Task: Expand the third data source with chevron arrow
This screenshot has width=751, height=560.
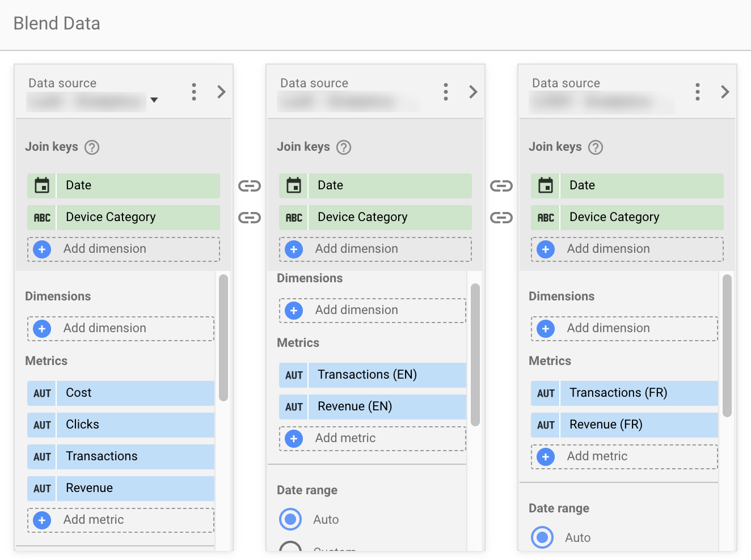Action: pyautogui.click(x=725, y=92)
